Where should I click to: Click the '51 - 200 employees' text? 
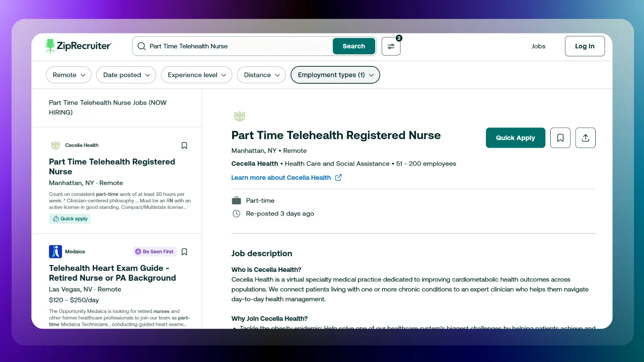point(426,164)
